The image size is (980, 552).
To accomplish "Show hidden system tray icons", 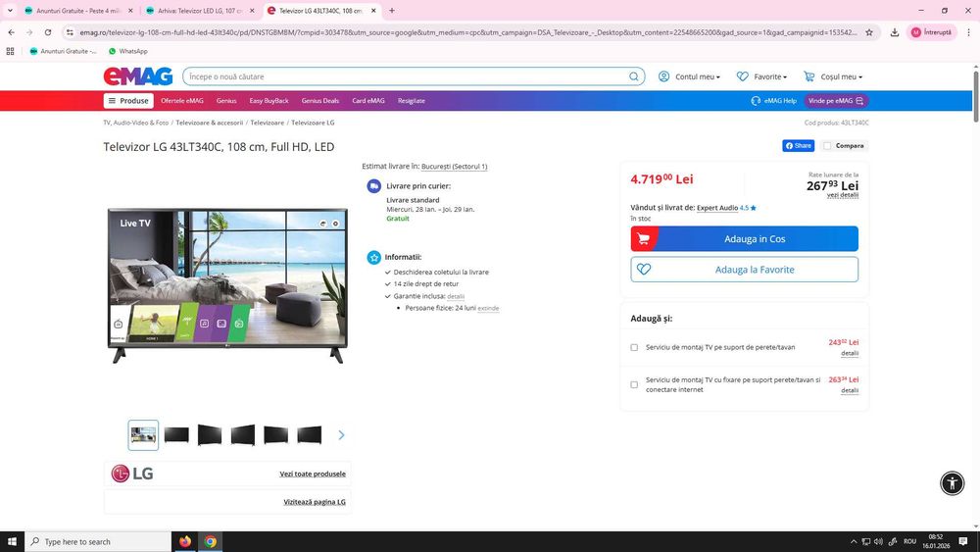I will (854, 541).
